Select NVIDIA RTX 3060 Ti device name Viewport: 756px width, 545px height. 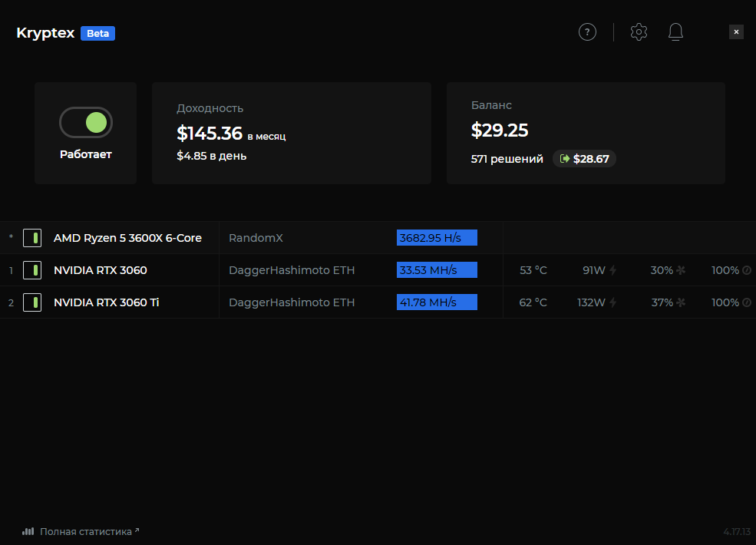[x=106, y=302]
